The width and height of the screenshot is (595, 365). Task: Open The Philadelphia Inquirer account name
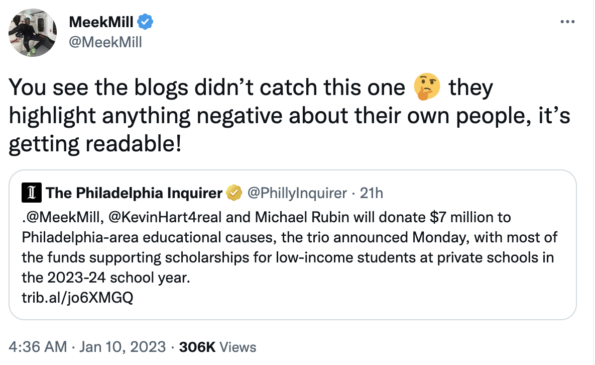click(134, 193)
